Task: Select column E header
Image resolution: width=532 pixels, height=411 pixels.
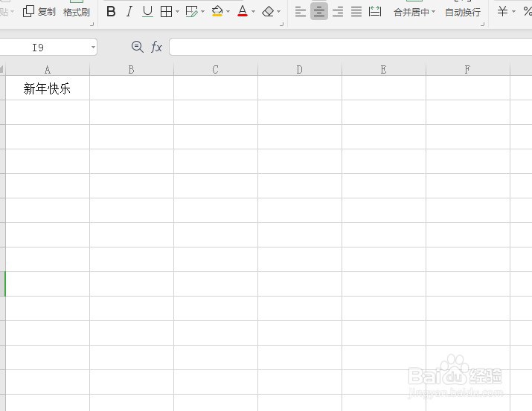Action: (384, 69)
